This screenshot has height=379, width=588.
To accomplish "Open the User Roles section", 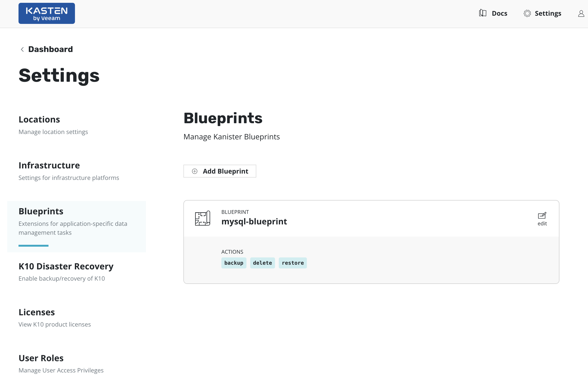I will (41, 358).
